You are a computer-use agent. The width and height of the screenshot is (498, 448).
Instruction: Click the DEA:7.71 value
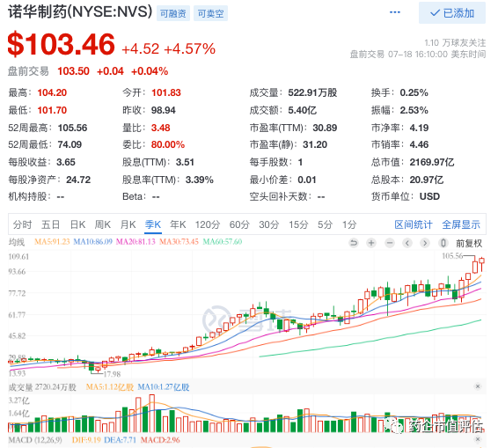[x=120, y=440]
